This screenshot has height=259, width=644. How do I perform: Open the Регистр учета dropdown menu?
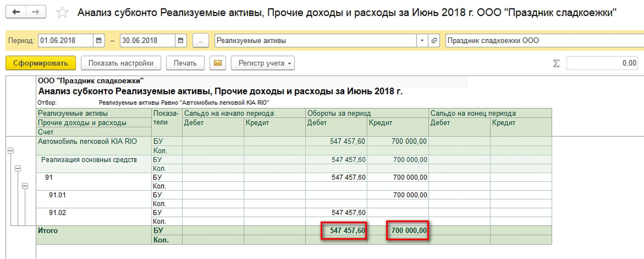coord(263,63)
